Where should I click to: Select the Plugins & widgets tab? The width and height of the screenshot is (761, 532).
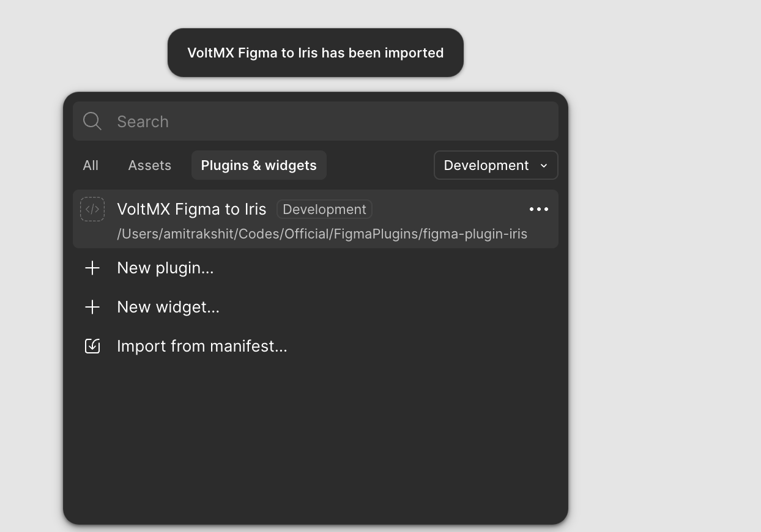(259, 165)
